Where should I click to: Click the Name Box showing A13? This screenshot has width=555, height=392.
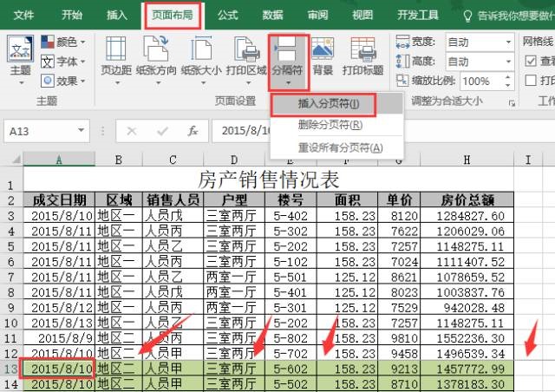40,131
